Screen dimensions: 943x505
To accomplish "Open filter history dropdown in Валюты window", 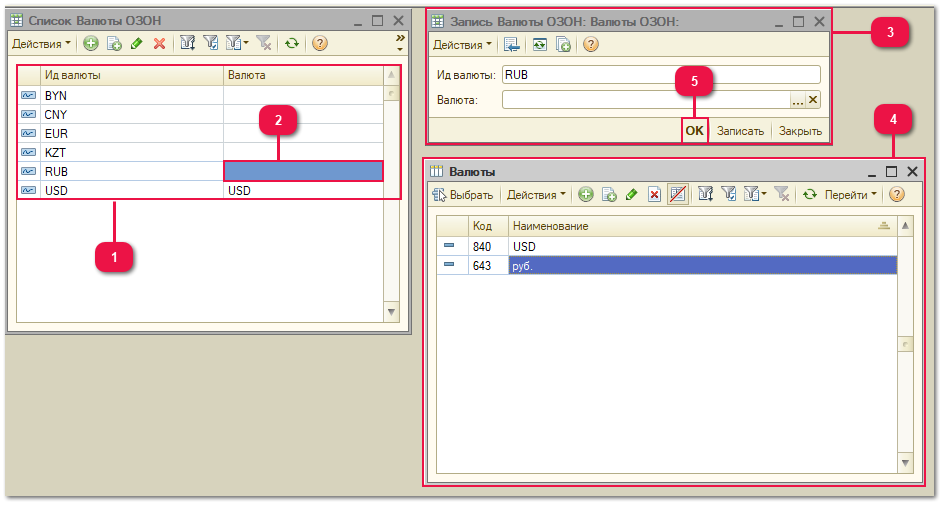I will 755,194.
